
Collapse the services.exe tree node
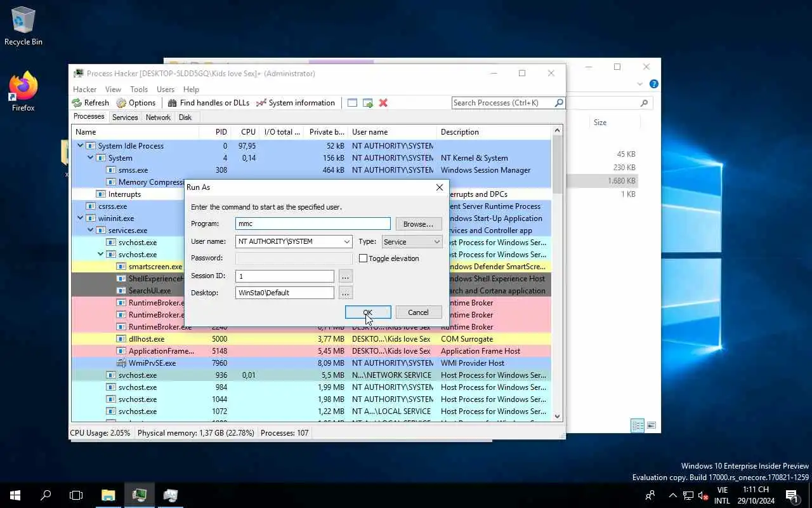(91, 231)
